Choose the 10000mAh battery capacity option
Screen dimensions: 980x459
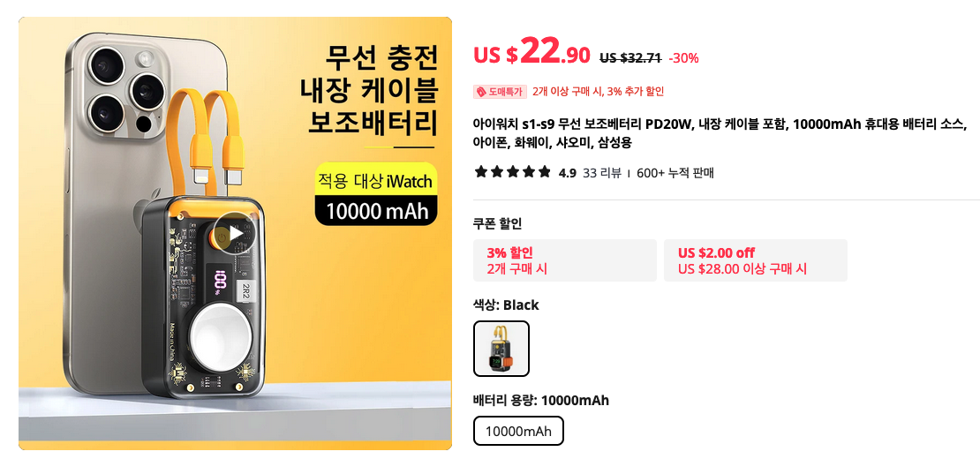[x=518, y=431]
